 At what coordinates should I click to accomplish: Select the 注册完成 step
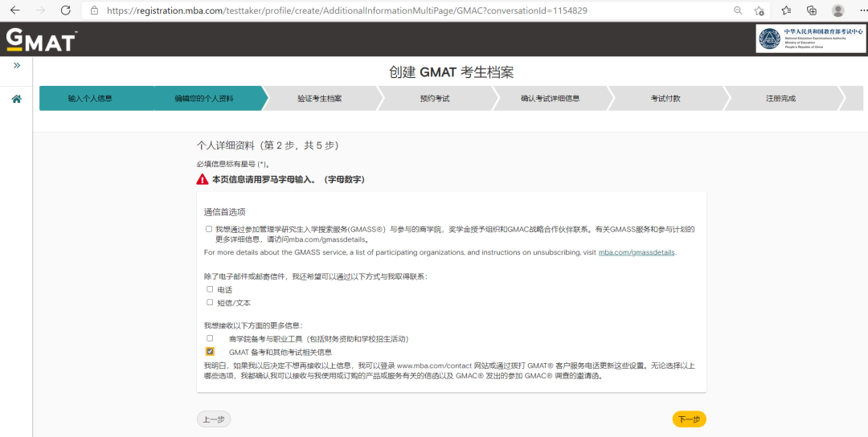pos(780,99)
